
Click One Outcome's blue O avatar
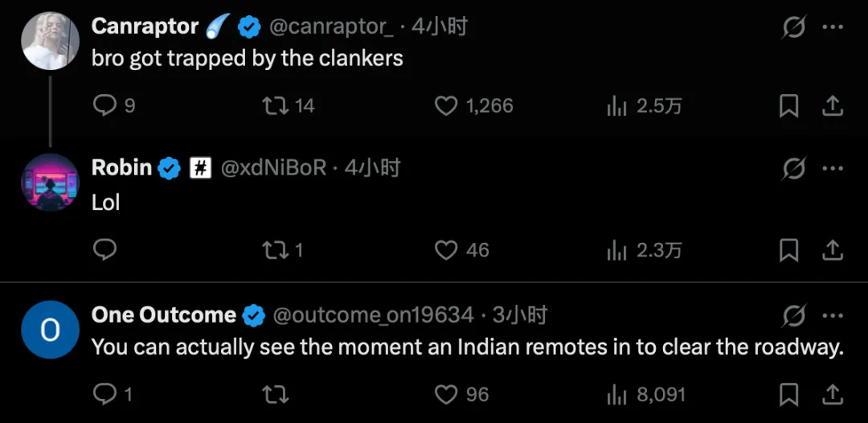coord(50,330)
